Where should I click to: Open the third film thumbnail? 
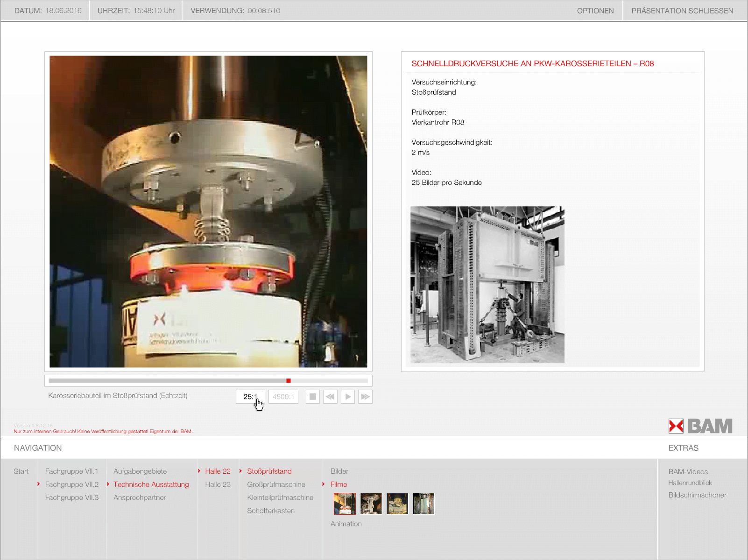pos(397,504)
